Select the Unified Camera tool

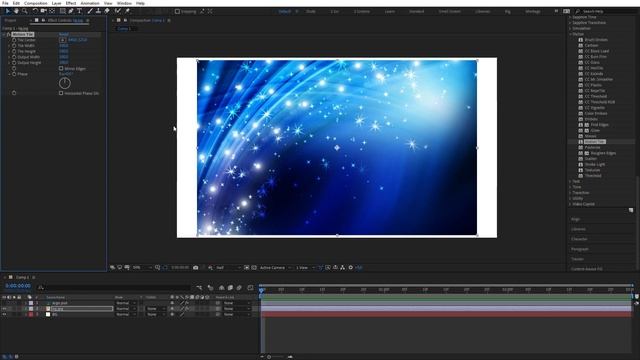tap(43, 11)
